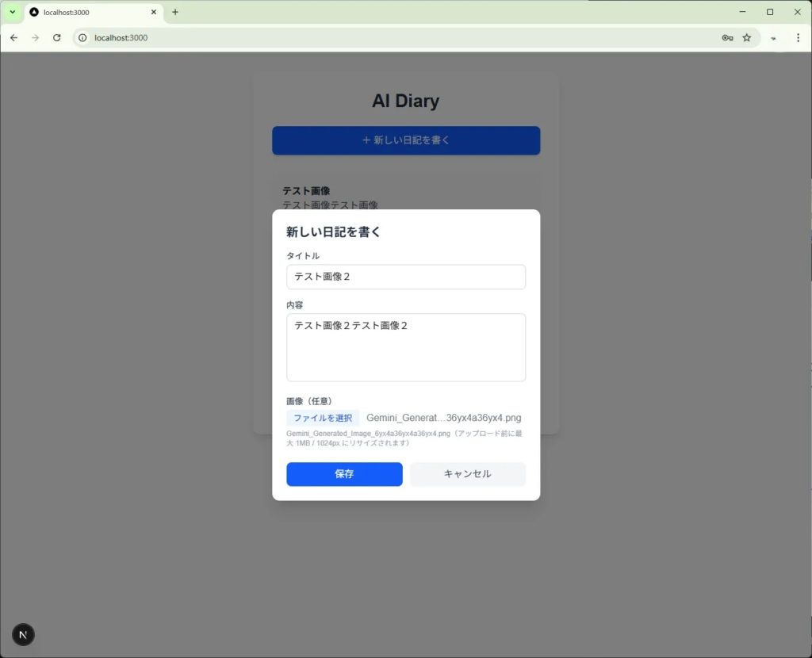Open the Chrome three-dot menu

tap(798, 37)
